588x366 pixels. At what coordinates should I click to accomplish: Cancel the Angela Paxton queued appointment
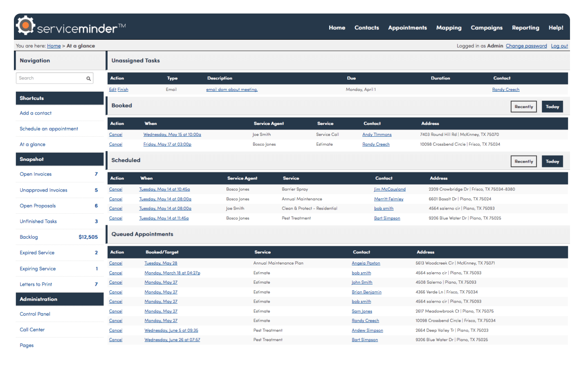tap(116, 263)
